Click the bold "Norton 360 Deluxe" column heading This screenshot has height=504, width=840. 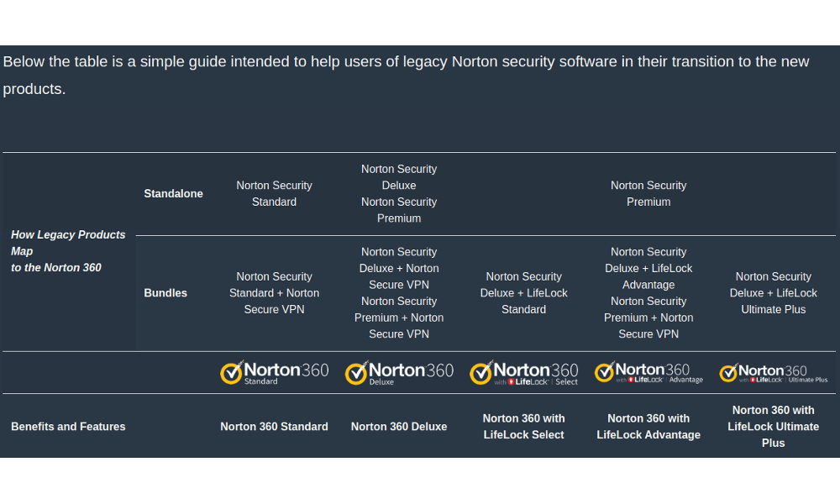tap(399, 427)
